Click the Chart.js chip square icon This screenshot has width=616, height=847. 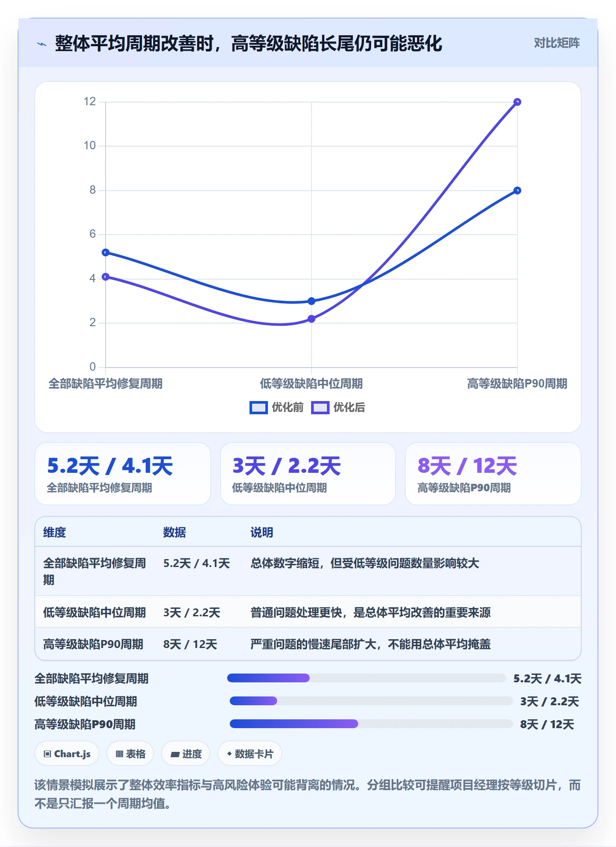click(48, 754)
